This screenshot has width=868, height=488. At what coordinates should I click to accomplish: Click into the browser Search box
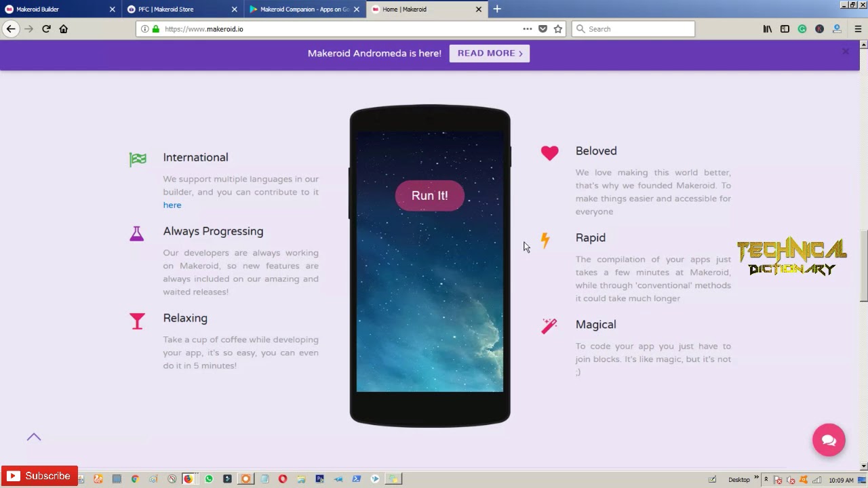coord(634,29)
